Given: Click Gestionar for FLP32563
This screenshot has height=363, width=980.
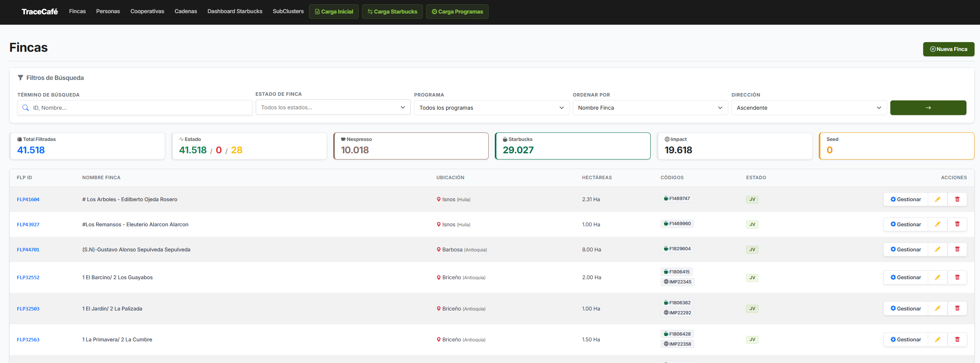Looking at the screenshot, I should point(905,339).
